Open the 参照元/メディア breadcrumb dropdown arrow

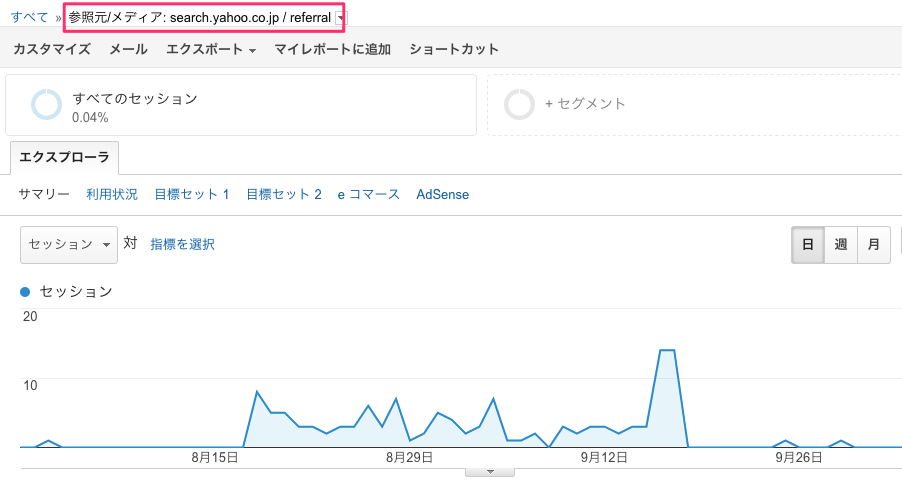(x=340, y=18)
